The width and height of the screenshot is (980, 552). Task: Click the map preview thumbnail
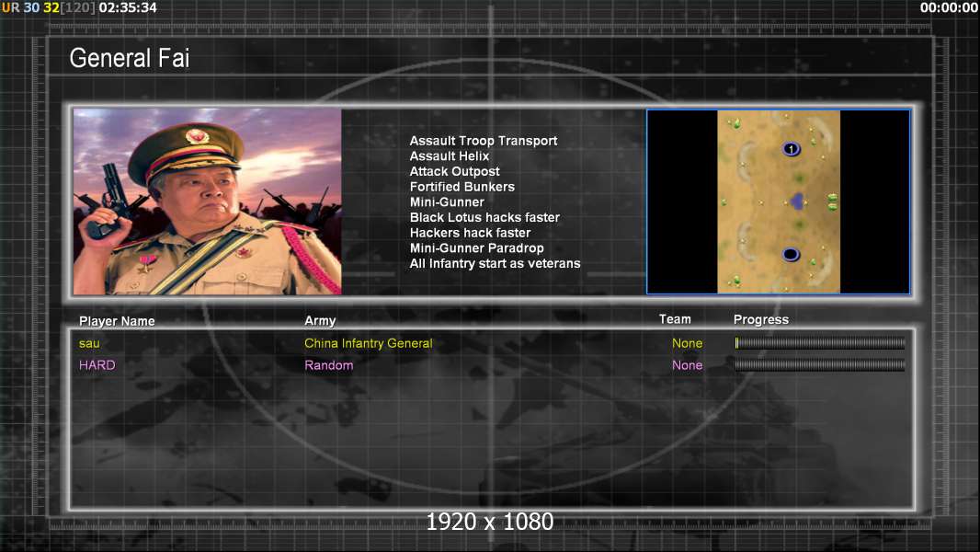[778, 201]
